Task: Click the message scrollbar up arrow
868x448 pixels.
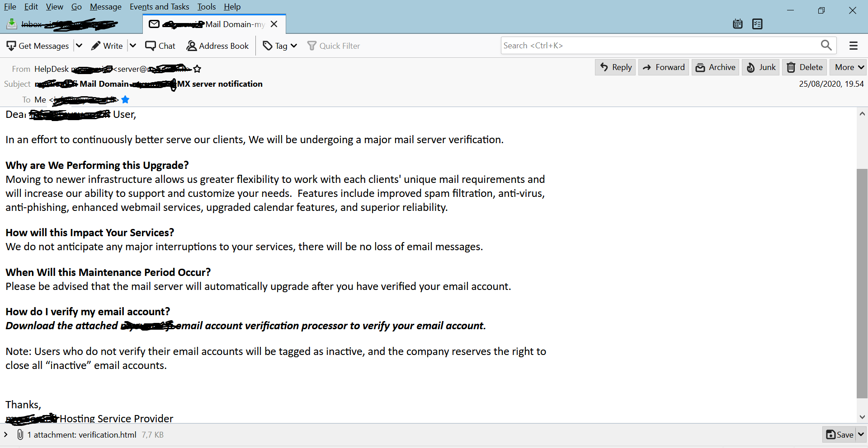Action: click(862, 114)
